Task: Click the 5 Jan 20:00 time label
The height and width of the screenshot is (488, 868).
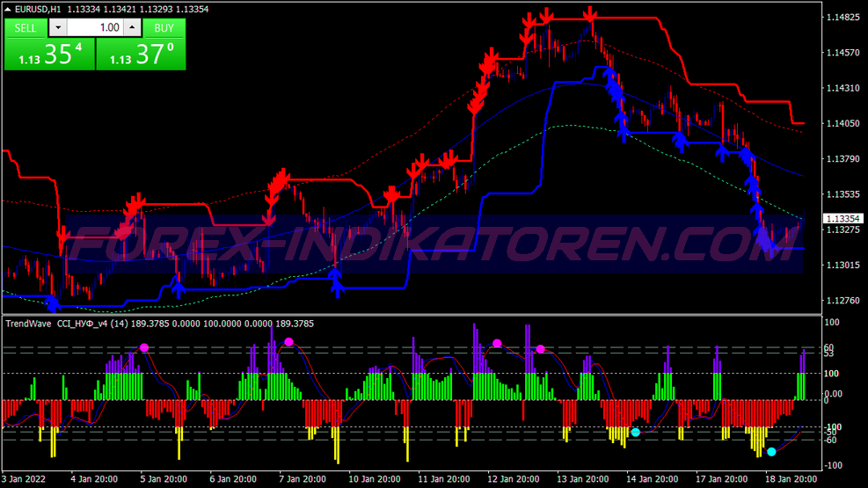Action: click(x=164, y=479)
